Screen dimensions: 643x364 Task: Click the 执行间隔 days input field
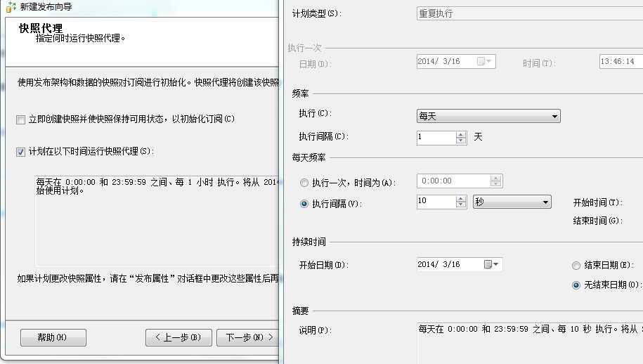436,137
